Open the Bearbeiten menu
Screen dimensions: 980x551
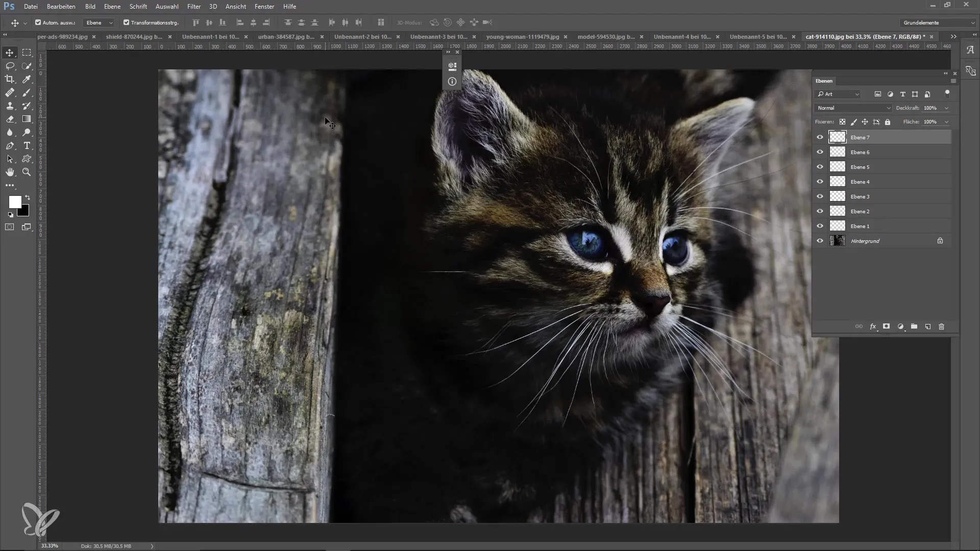61,7
